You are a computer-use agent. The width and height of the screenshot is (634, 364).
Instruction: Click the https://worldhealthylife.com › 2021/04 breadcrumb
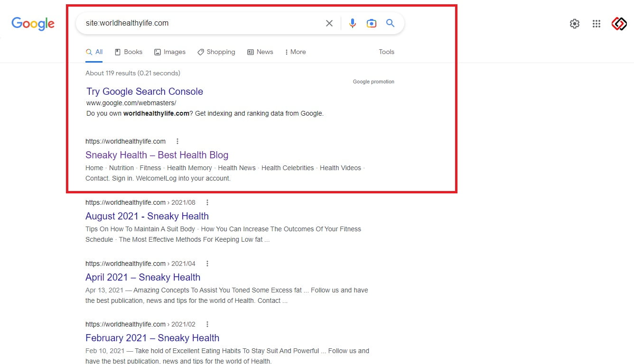pos(140,264)
